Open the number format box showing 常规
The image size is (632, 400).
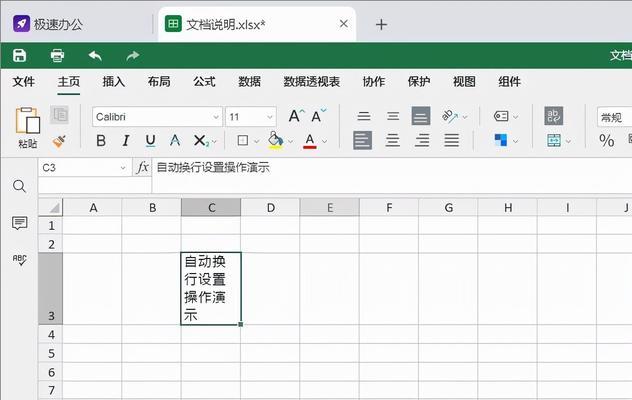coord(614,117)
